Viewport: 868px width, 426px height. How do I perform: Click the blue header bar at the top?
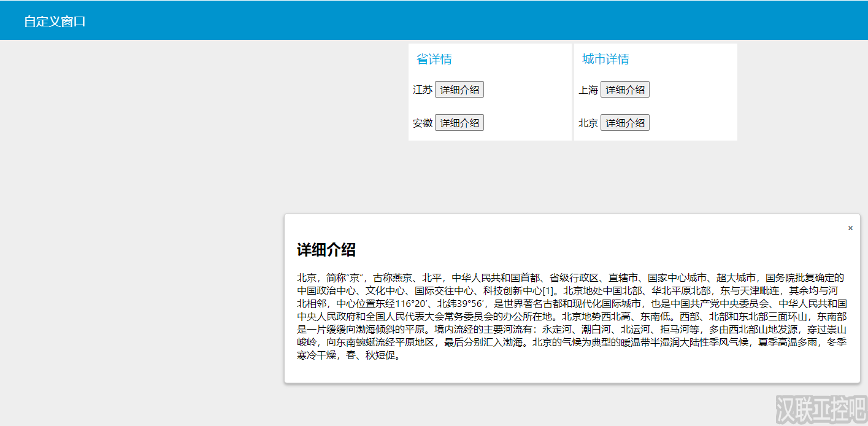(429, 20)
